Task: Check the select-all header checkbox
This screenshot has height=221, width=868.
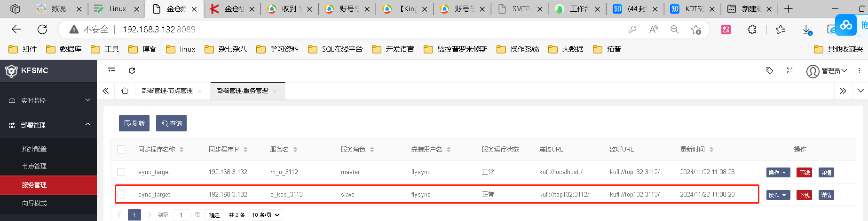Action: pos(121,149)
